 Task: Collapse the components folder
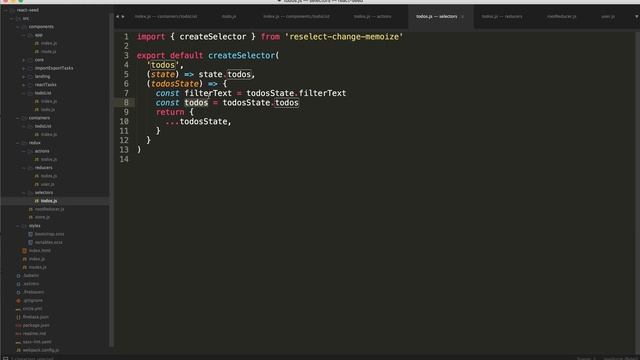(18, 27)
